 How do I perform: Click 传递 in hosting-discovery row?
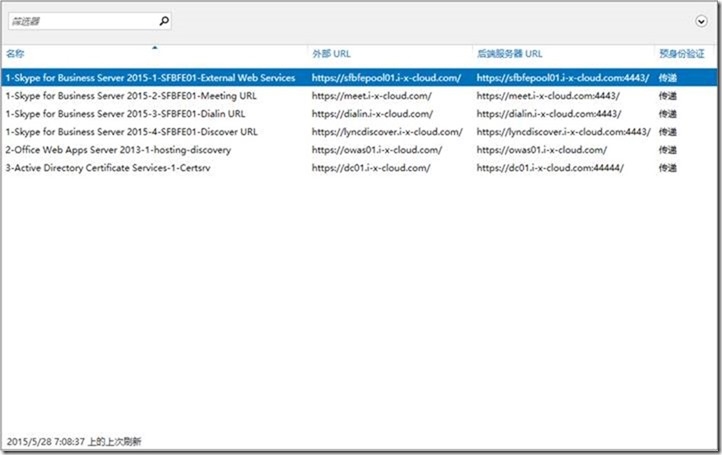pos(668,150)
